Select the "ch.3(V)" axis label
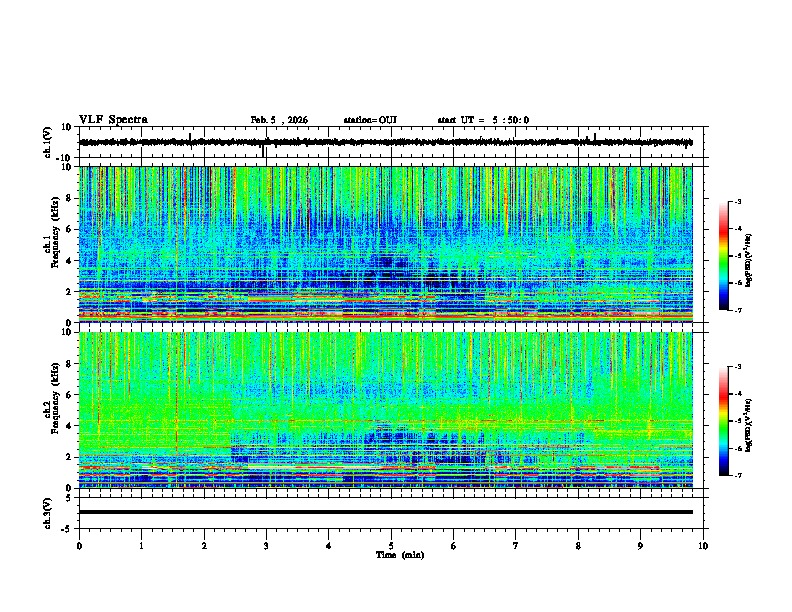Image resolution: width=792 pixels, height=612 pixels. (x=48, y=513)
